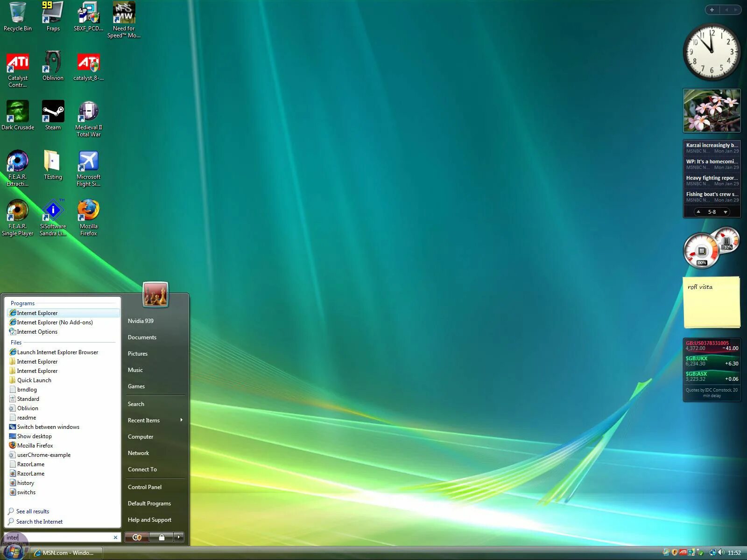Open the Security Center shield tray icon
747x560 pixels.
674,553
